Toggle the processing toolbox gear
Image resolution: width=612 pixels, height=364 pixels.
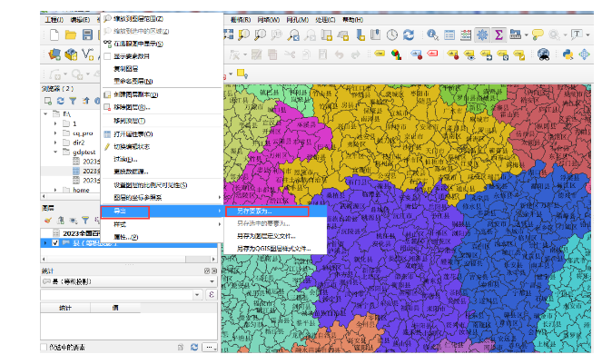click(x=482, y=35)
